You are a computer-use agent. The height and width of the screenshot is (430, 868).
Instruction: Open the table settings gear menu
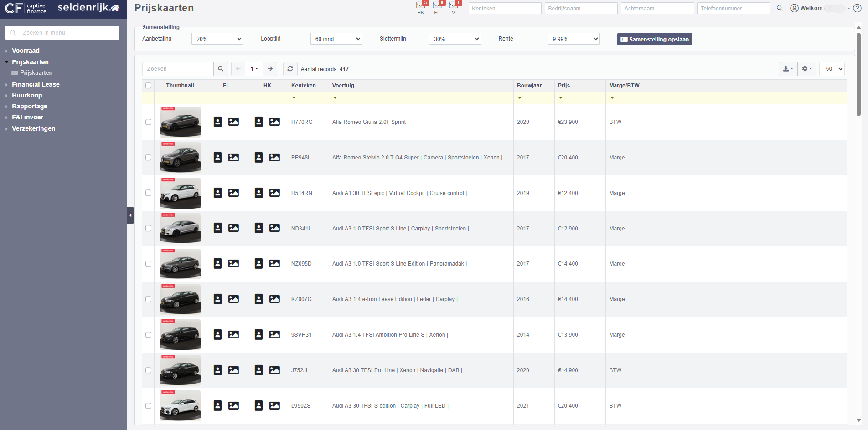807,69
